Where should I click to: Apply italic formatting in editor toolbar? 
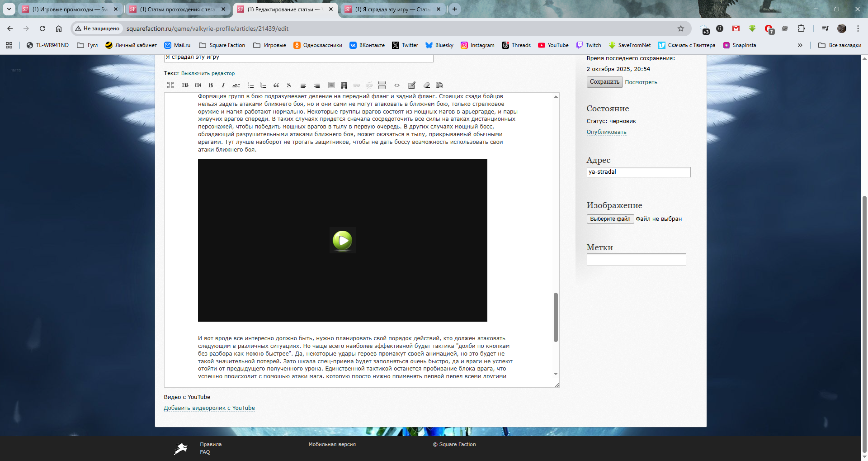tap(223, 85)
